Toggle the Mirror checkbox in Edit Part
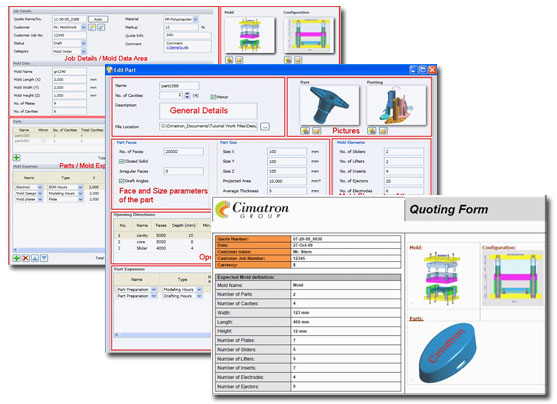 click(213, 97)
